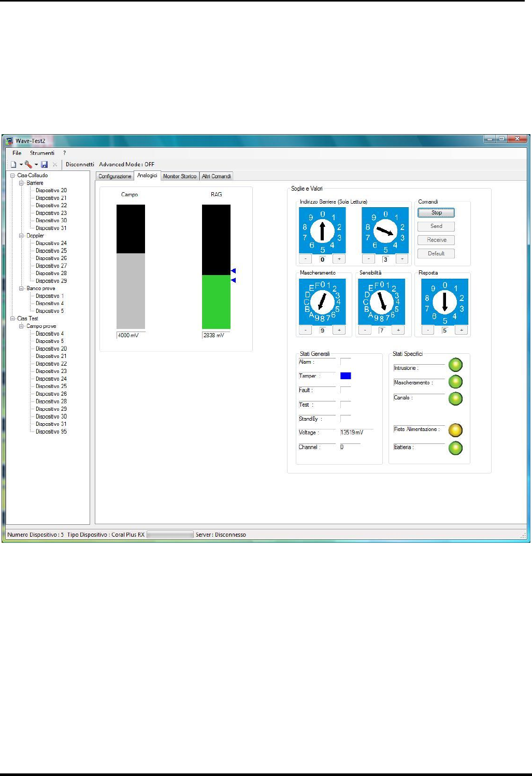Image resolution: width=532 pixels, height=776 pixels.
Task: Collapse the Campo prove tree branch
Action: 22,326
